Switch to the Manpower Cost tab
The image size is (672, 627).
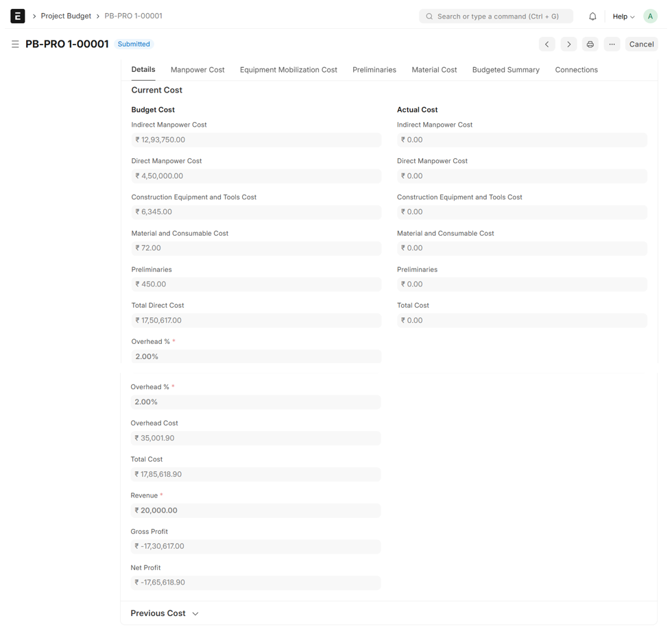coord(197,70)
